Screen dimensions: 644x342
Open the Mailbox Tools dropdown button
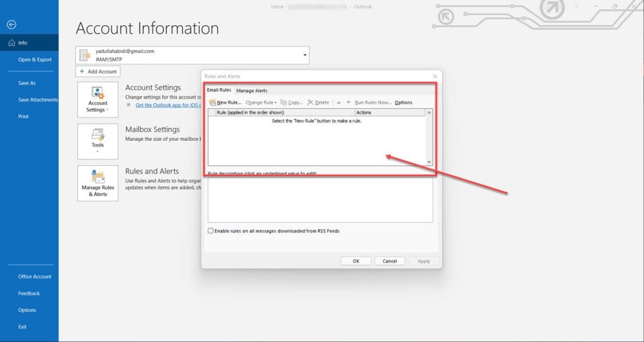pos(97,141)
